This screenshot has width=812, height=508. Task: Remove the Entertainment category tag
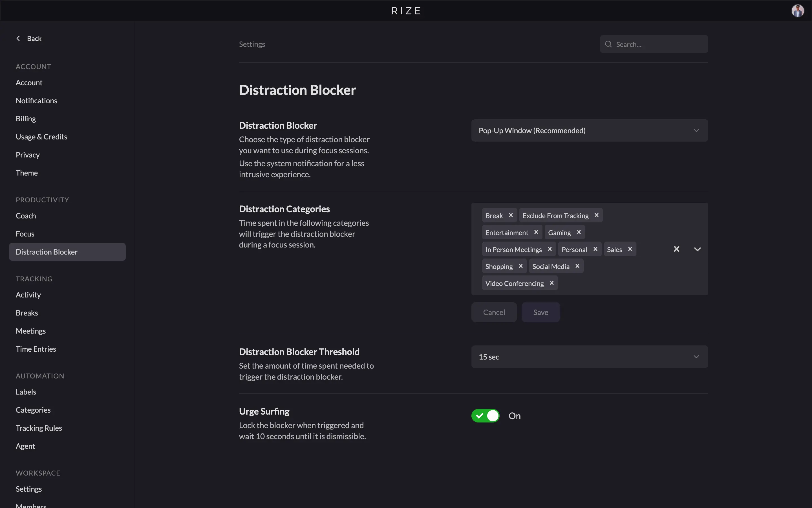(x=536, y=232)
